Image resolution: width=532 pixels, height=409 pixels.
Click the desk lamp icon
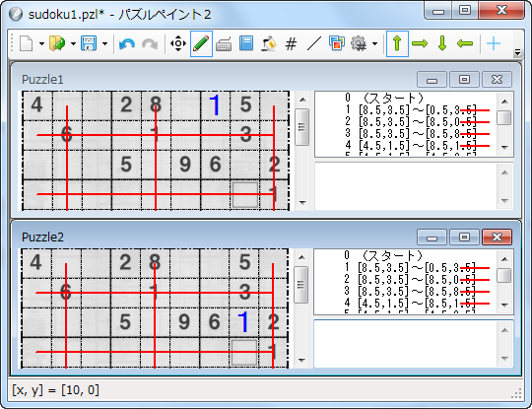[x=269, y=43]
